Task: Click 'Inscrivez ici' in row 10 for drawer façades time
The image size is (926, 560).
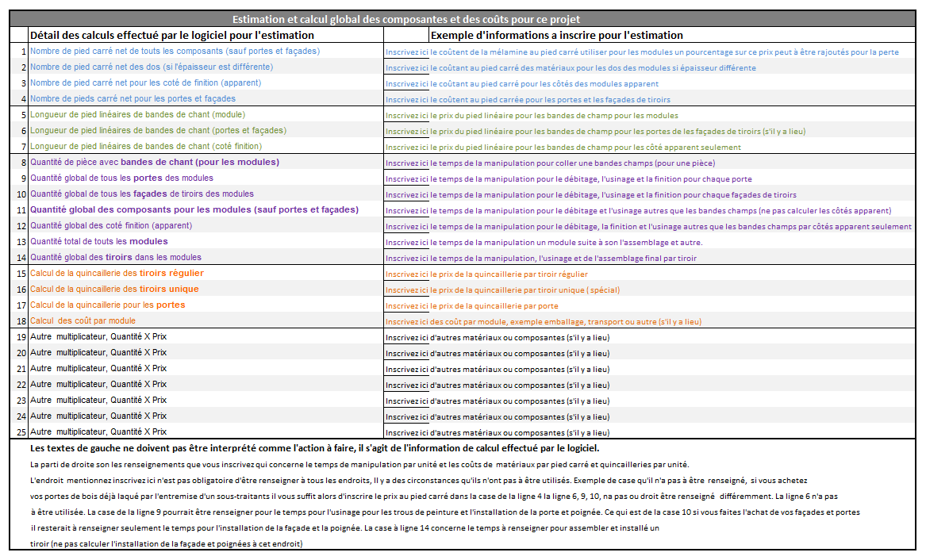Action: pyautogui.click(x=406, y=194)
